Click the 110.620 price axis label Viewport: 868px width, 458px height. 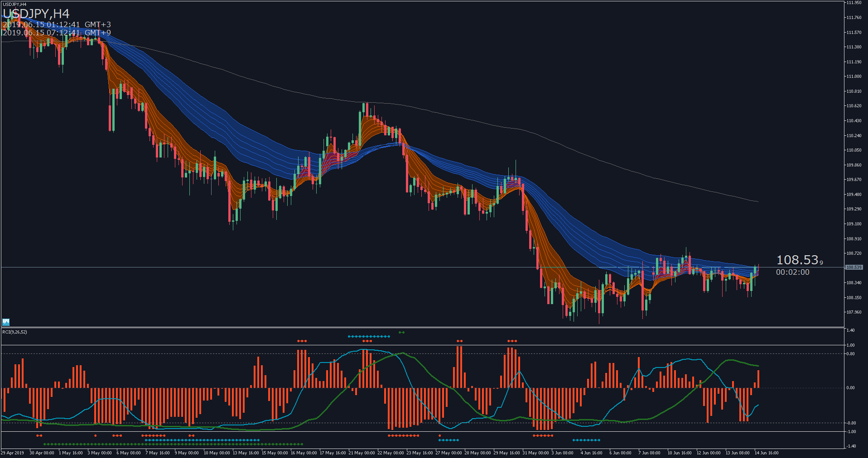854,106
